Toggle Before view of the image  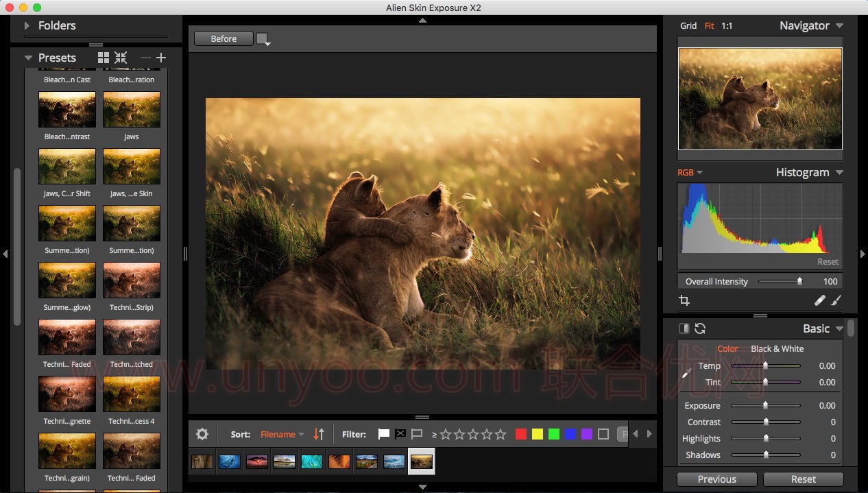(224, 39)
